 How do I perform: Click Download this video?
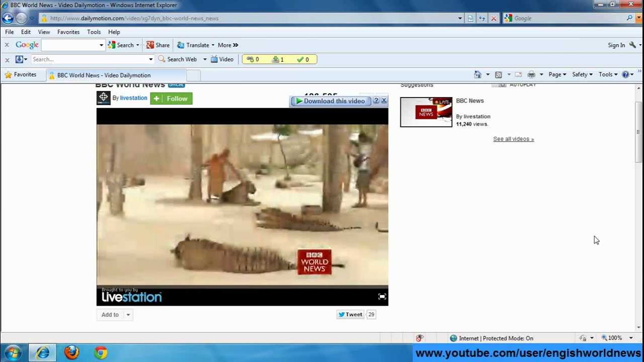(330, 101)
